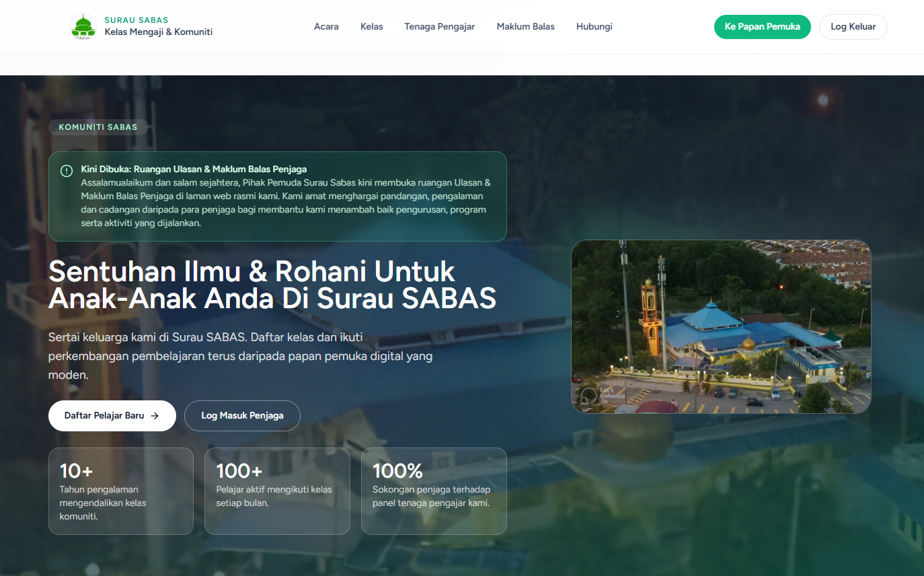Click the arrow in Daftar Pelajar Baru
924x576 pixels.
(x=155, y=416)
